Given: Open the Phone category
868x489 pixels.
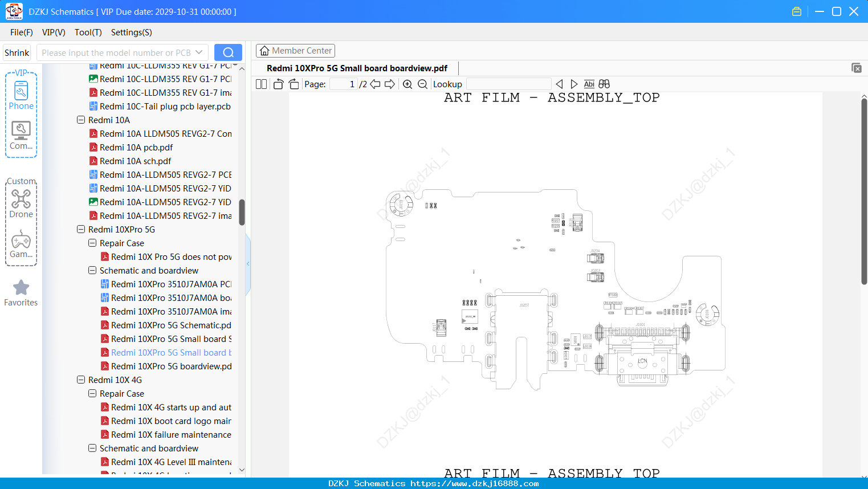Looking at the screenshot, I should pyautogui.click(x=21, y=96).
